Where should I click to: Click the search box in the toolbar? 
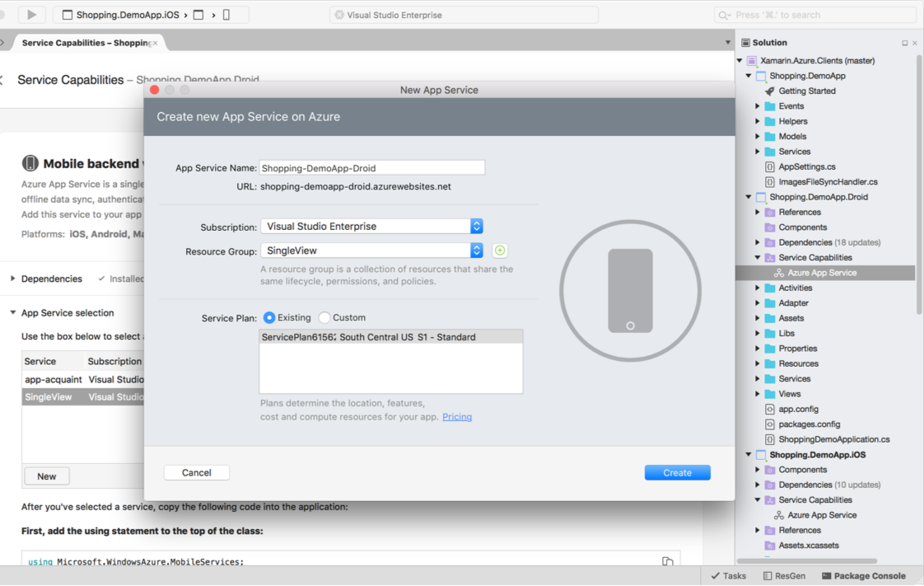[816, 16]
